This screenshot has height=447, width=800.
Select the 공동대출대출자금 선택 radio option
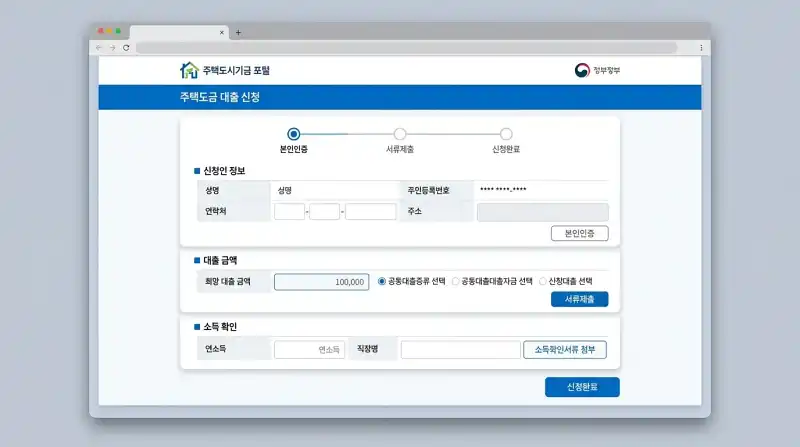pyautogui.click(x=456, y=282)
